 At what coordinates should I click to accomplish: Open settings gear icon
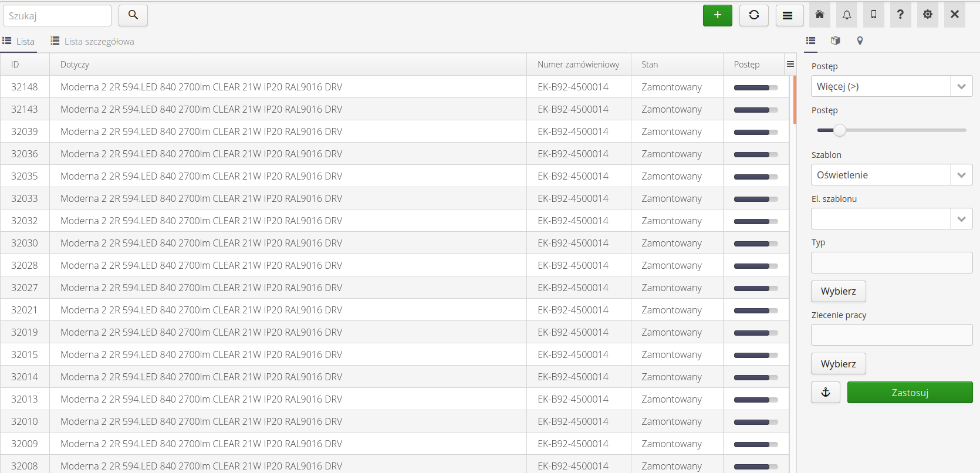click(x=927, y=15)
